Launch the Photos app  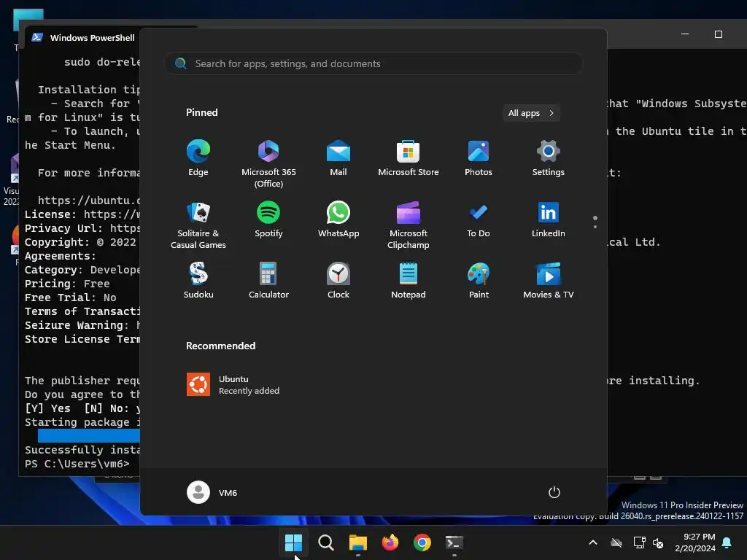click(479, 158)
